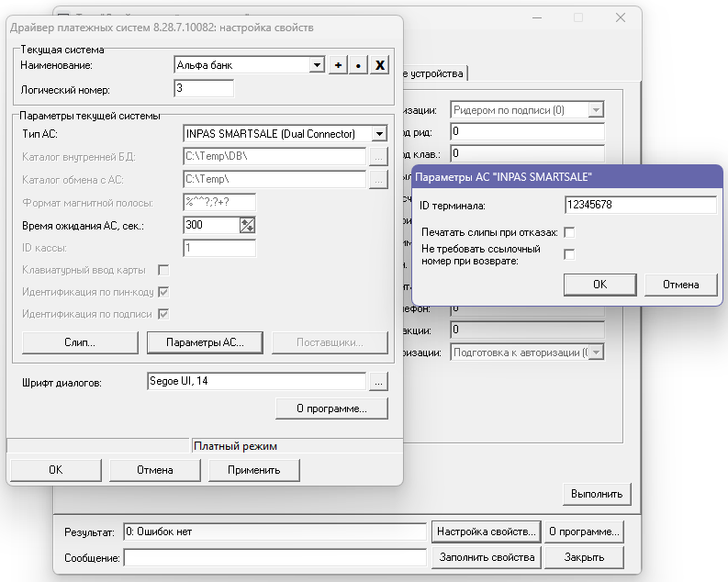Click the Сообщение field in back window
Viewport: 728px width, 582px height.
pos(274,557)
